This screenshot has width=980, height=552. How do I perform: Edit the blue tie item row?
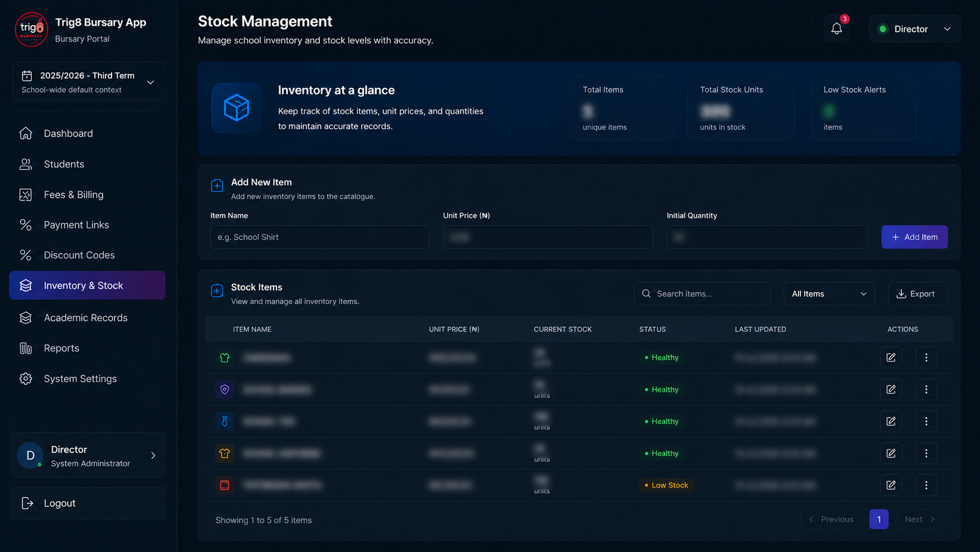coord(891,421)
